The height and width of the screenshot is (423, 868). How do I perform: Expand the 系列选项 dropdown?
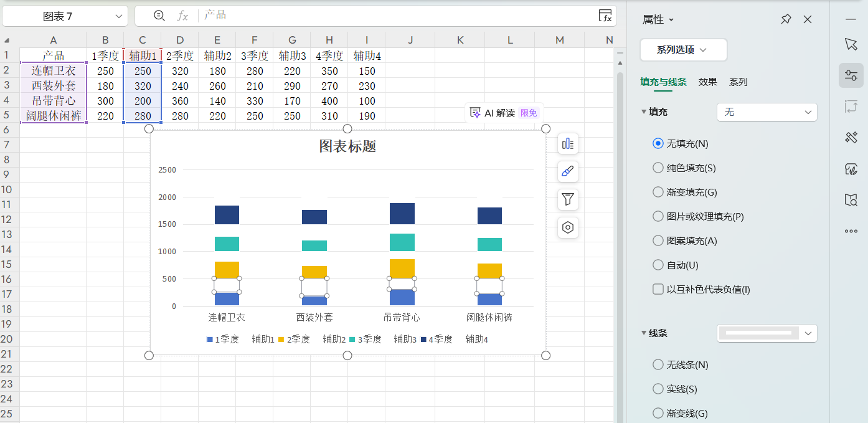click(x=683, y=50)
